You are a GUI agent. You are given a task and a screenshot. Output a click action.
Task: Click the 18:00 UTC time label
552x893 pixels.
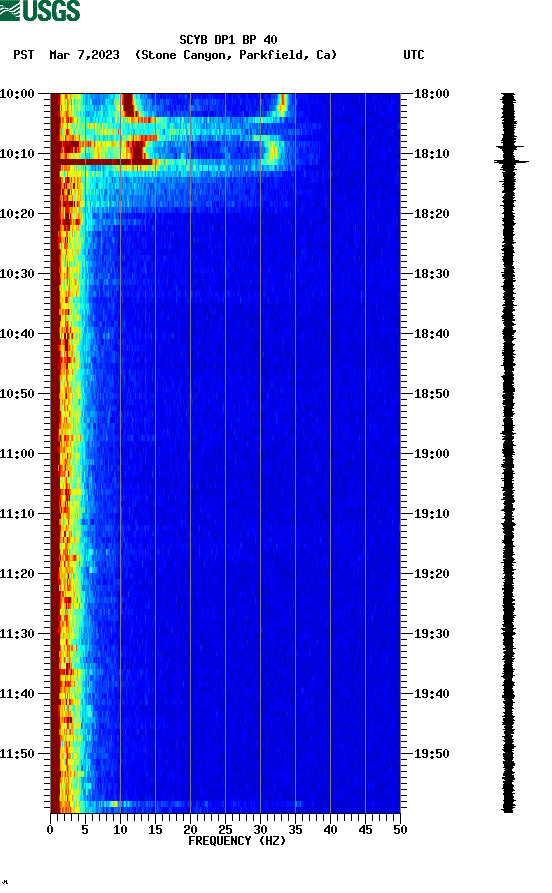pos(432,93)
